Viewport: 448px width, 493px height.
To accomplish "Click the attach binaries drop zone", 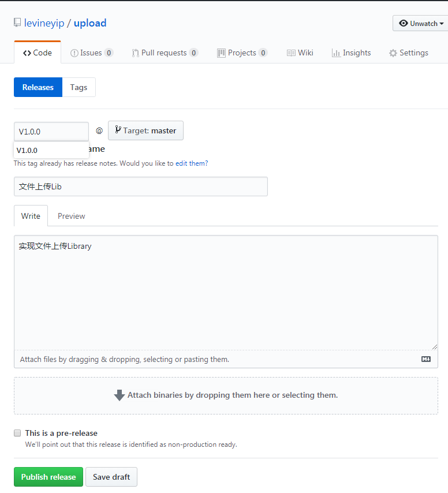I will pos(226,395).
